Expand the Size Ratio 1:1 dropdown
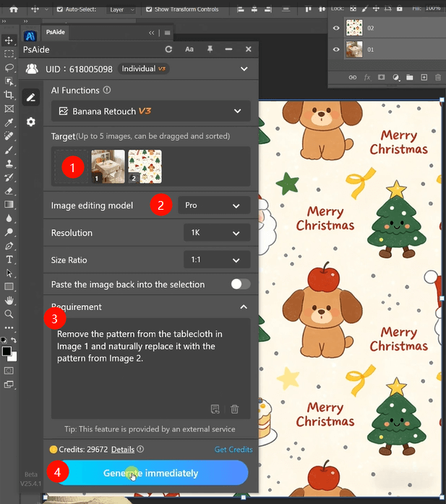This screenshot has height=504, width=446. [217, 260]
